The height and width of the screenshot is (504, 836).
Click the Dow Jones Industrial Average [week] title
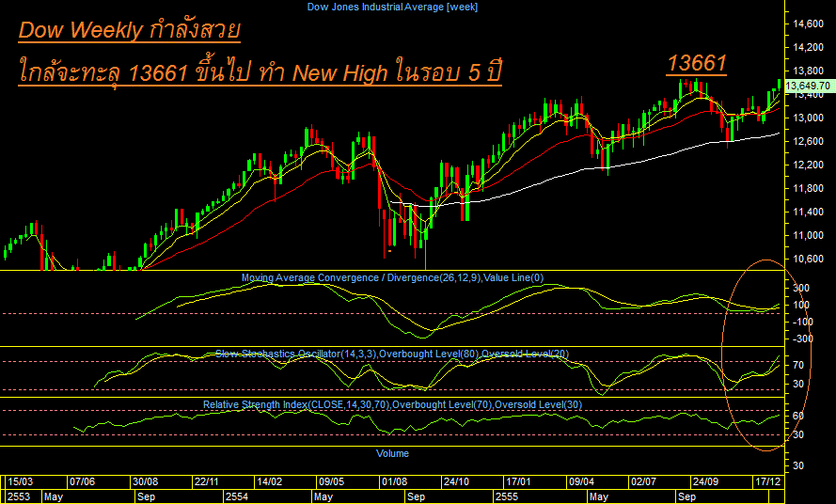click(x=392, y=7)
